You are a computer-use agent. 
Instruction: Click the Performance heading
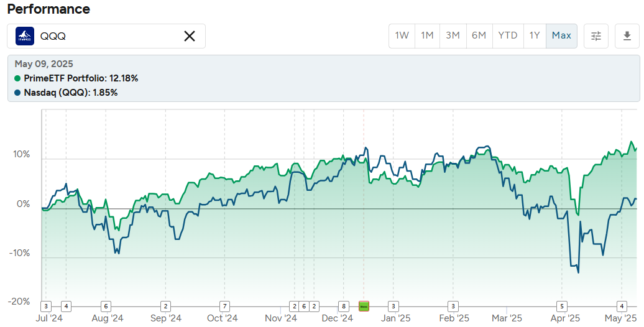tap(48, 9)
